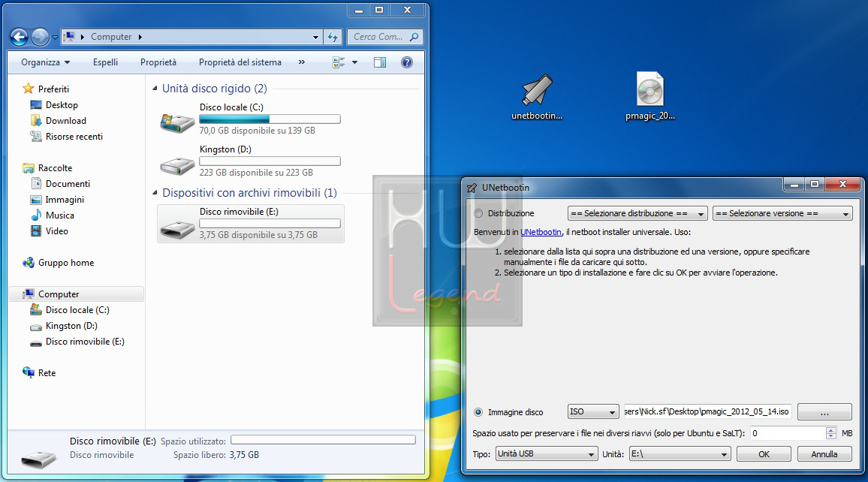
Task: Select Kingston (D:) in the navigation tree
Action: (x=71, y=326)
